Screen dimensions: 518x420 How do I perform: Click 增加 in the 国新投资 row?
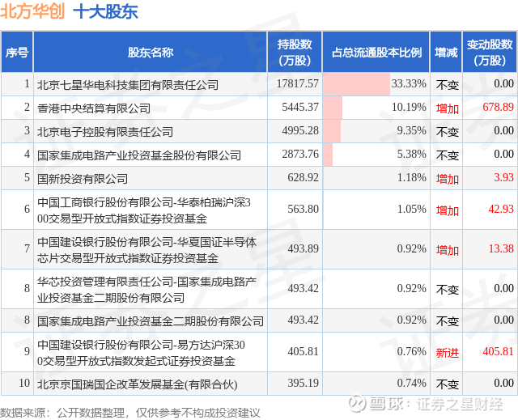coord(448,179)
